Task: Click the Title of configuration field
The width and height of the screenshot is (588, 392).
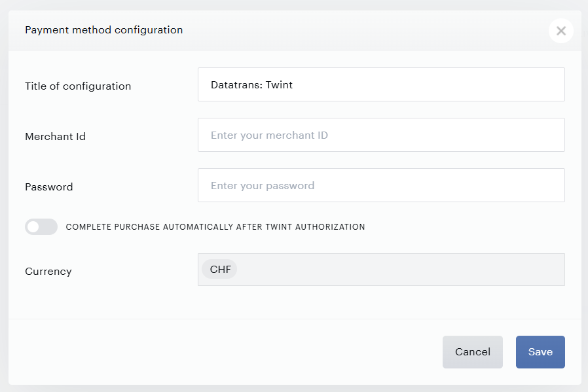Action: click(381, 84)
